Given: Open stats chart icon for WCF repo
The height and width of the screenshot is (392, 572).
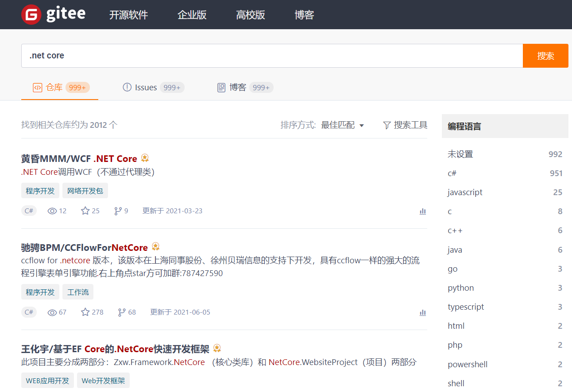Looking at the screenshot, I should click(423, 211).
